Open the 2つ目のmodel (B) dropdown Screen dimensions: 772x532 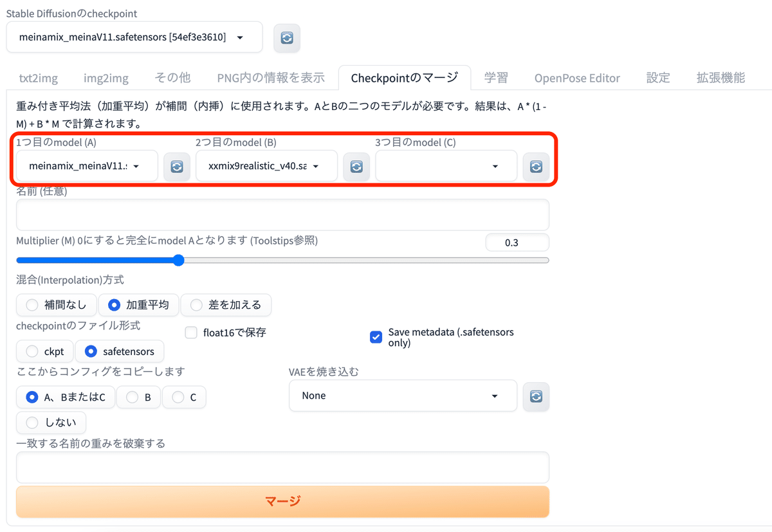tap(266, 166)
